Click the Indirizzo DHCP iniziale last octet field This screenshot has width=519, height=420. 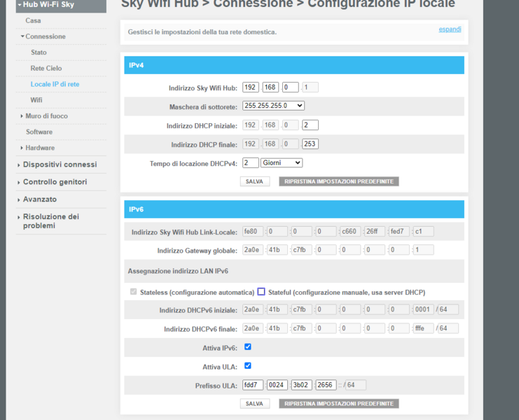point(310,125)
